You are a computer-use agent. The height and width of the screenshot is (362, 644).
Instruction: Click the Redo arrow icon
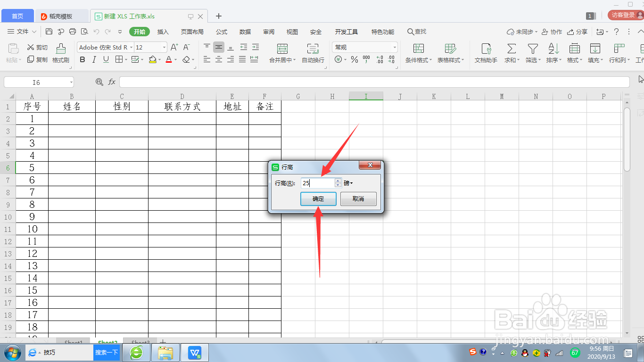(x=108, y=32)
